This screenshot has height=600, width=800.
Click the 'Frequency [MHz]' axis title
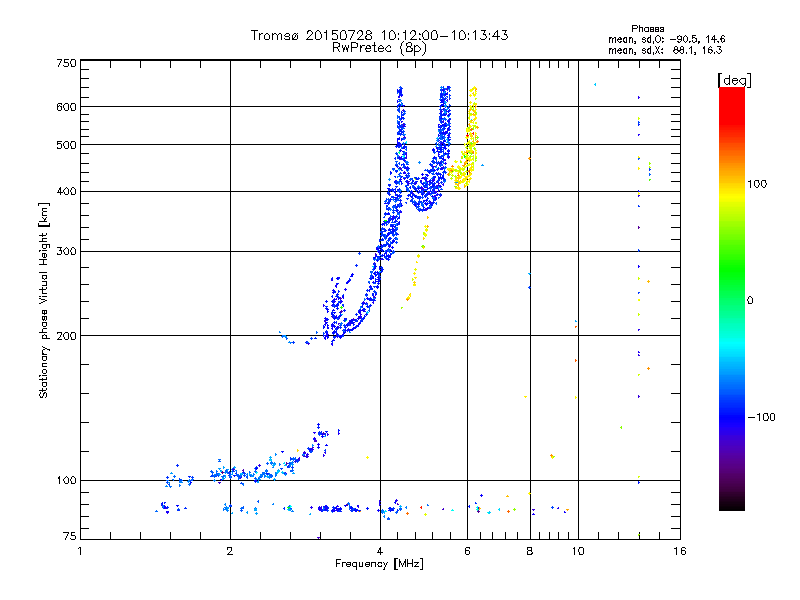(x=379, y=564)
